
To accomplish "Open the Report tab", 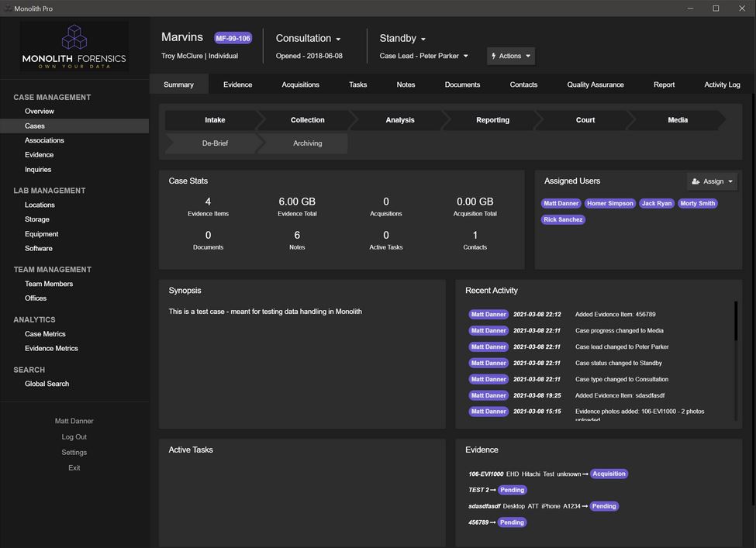I will [x=664, y=84].
